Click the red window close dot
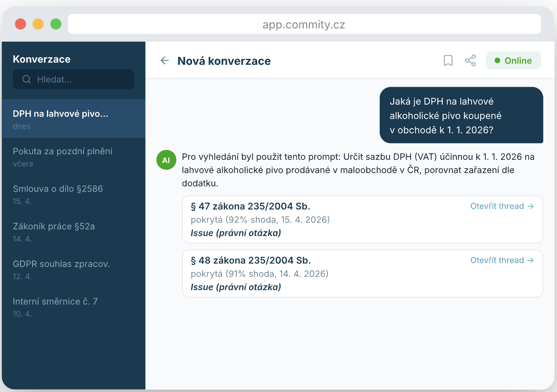Image resolution: width=557 pixels, height=392 pixels. (x=21, y=24)
